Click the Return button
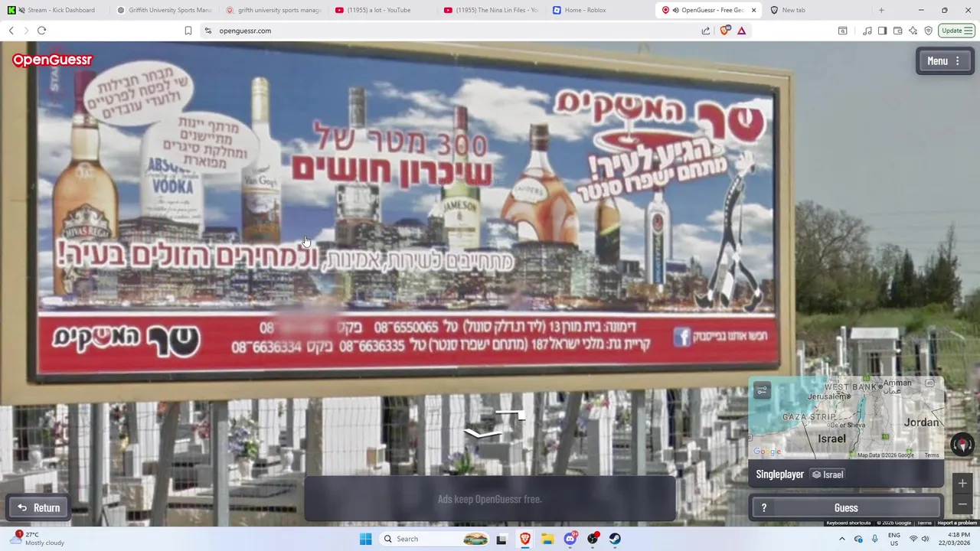980x551 pixels. [38, 507]
